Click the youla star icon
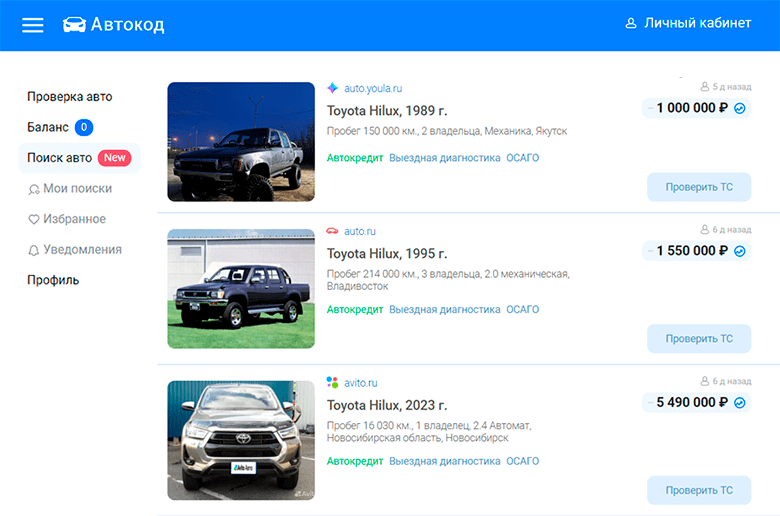The width and height of the screenshot is (780, 516). pos(333,88)
